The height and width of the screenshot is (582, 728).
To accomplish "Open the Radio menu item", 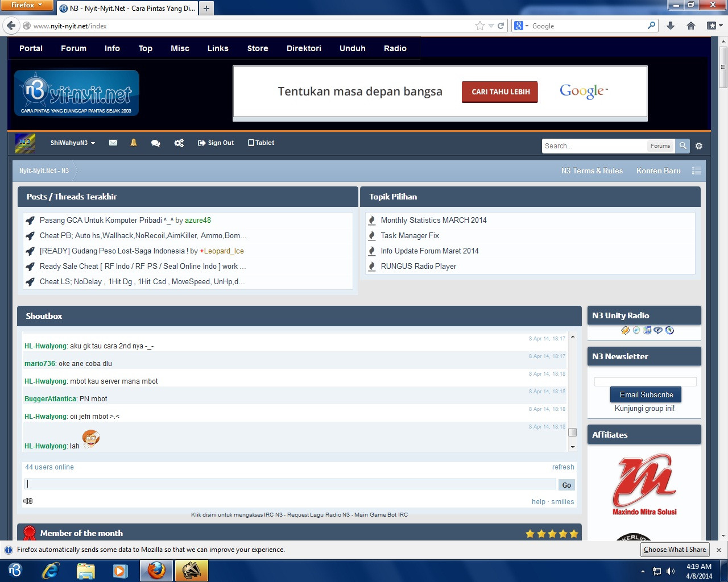I will [395, 48].
